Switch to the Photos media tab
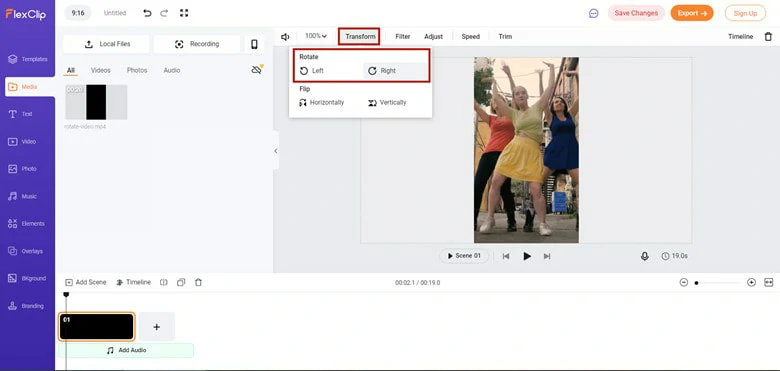This screenshot has width=780, height=371. point(137,71)
